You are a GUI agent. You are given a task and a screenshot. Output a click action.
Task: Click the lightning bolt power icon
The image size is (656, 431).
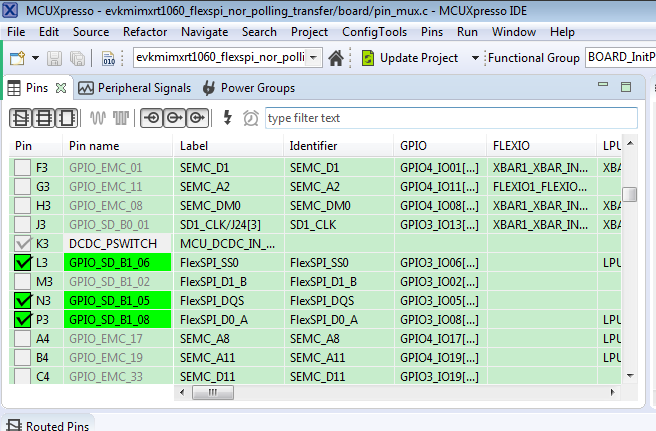pyautogui.click(x=227, y=118)
